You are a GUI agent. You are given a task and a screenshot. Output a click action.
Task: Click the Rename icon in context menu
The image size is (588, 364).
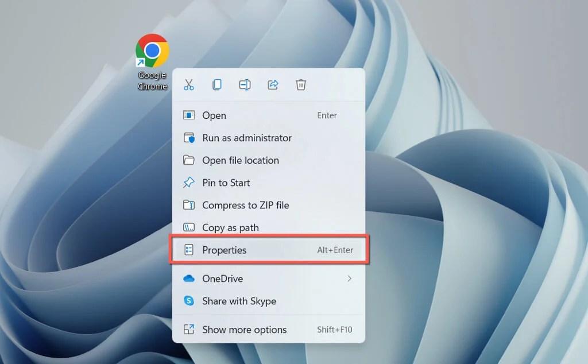click(245, 85)
